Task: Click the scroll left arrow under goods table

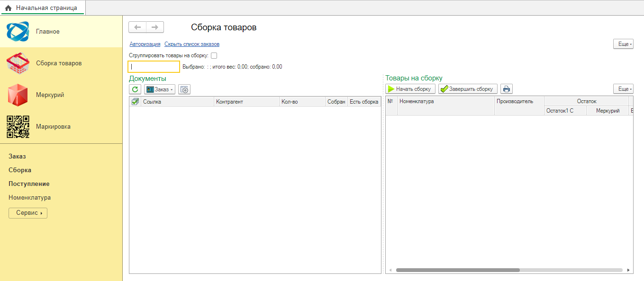Action: coord(390,270)
